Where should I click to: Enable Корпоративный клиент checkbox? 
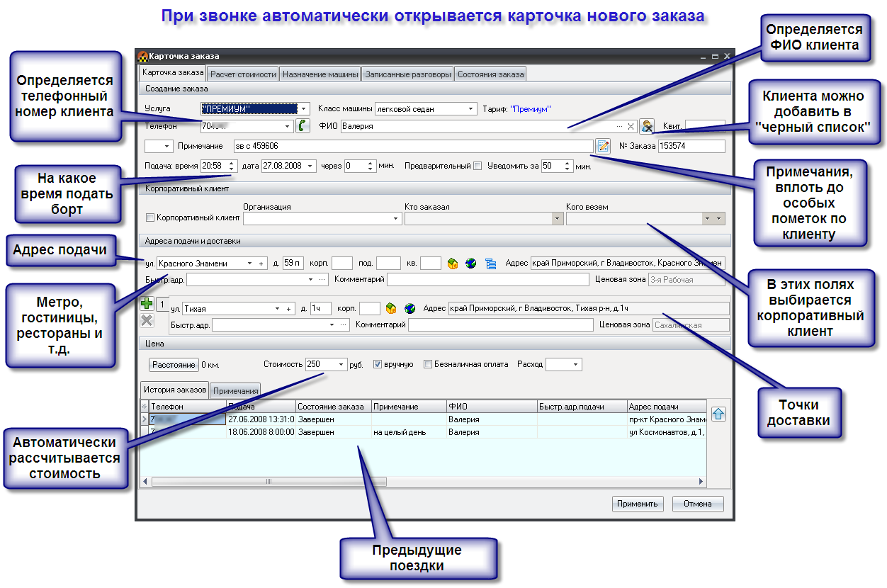pos(149,218)
